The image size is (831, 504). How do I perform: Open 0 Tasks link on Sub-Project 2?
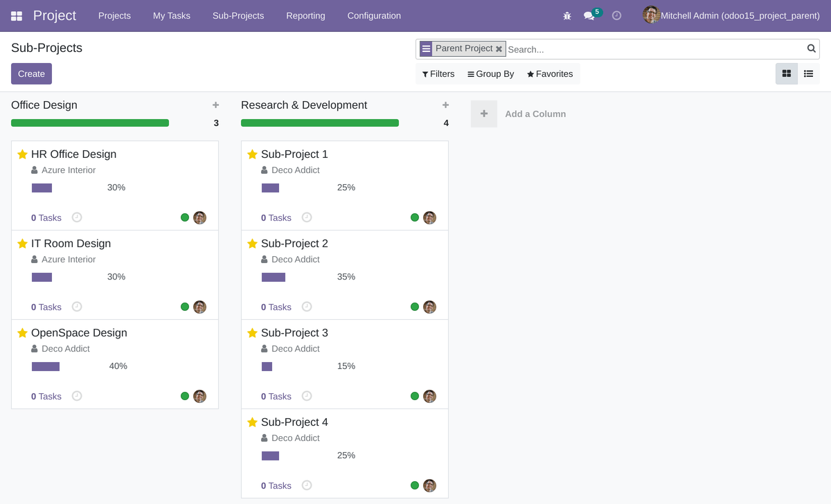[276, 307]
